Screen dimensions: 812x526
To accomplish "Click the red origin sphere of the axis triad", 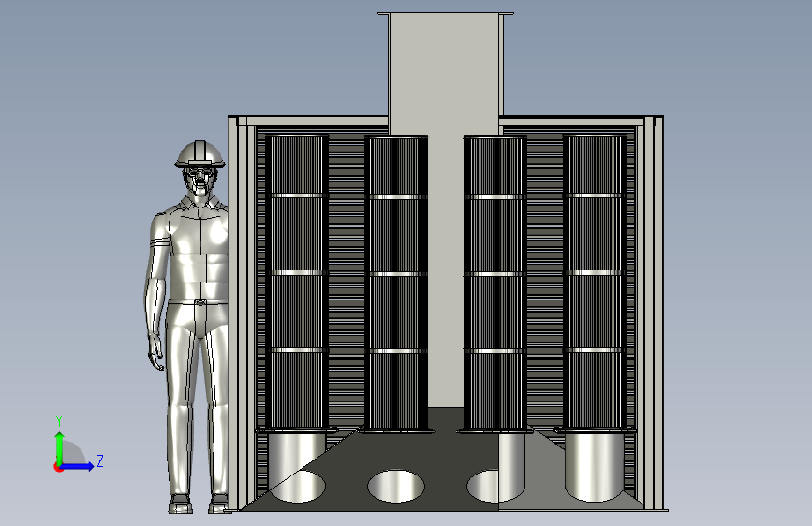I will click(58, 467).
